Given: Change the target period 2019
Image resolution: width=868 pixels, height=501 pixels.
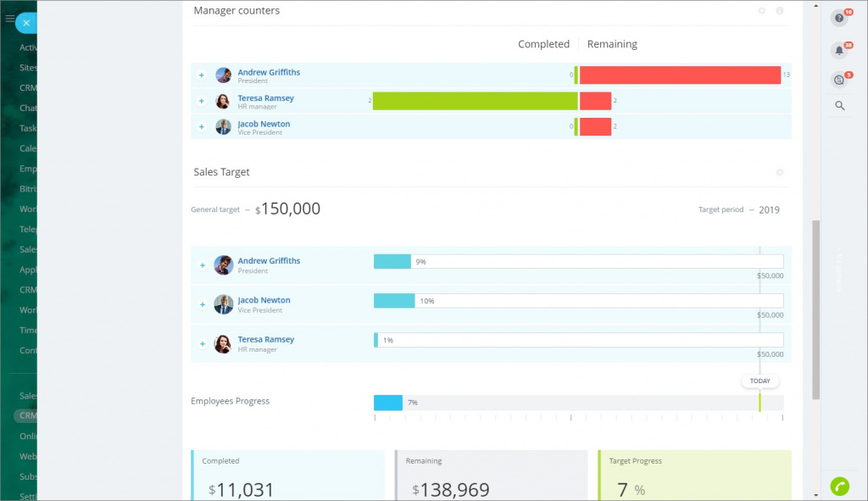Looking at the screenshot, I should [769, 210].
